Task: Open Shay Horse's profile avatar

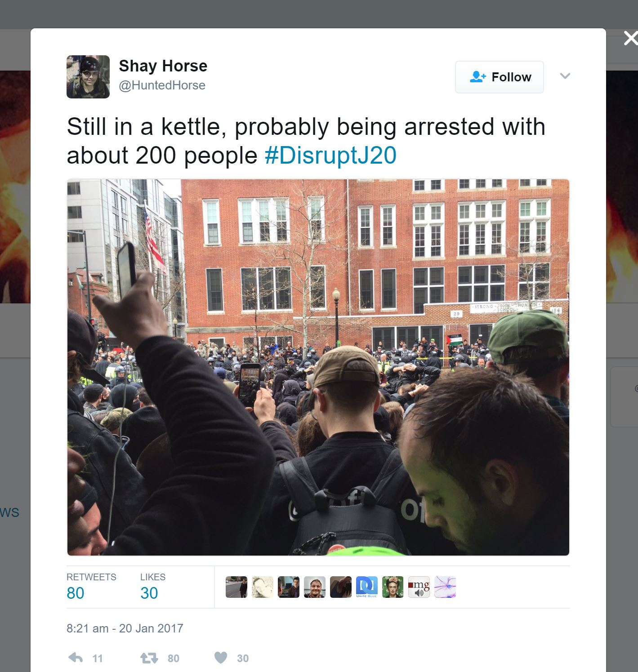Action: point(88,77)
